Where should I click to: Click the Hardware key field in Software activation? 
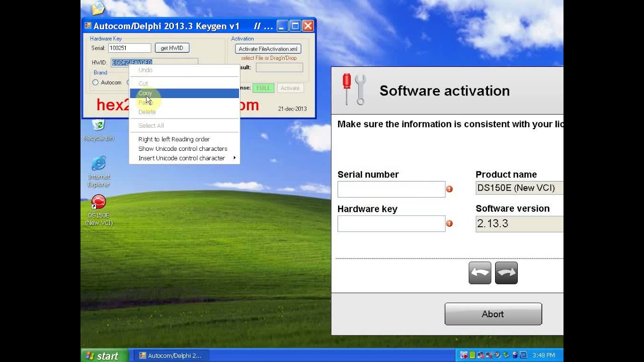(x=391, y=224)
